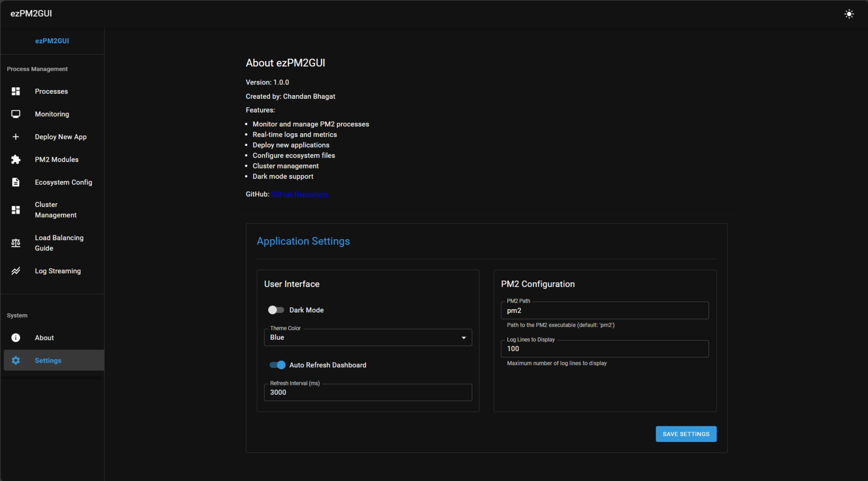
Task: Click the Save Settings button
Action: (686, 434)
